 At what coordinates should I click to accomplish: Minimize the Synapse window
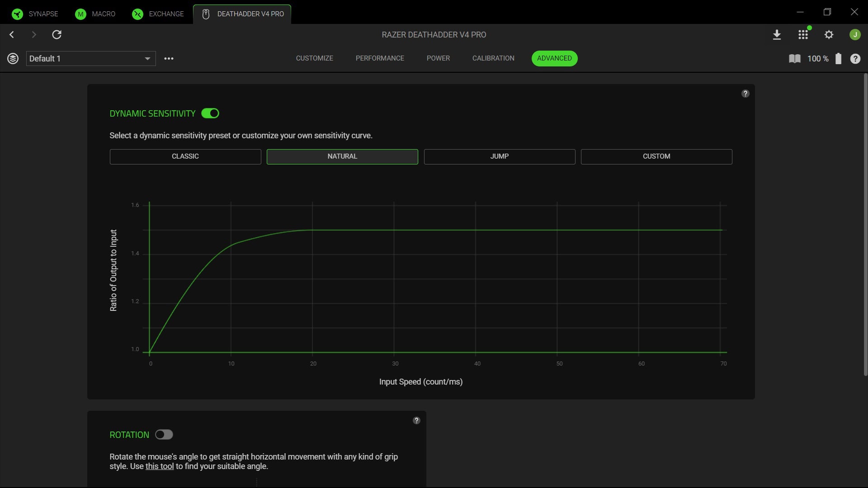click(800, 12)
